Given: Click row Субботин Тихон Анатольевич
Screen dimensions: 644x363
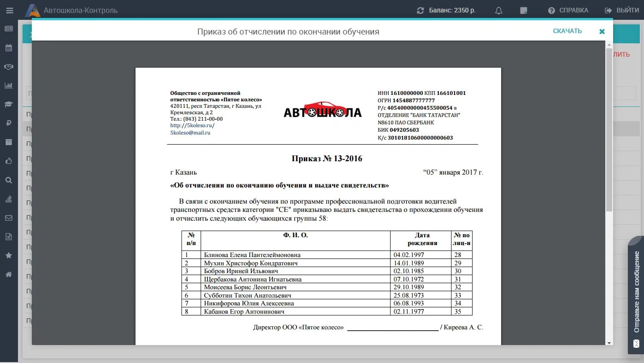Looking at the screenshot, I should coord(327,295).
